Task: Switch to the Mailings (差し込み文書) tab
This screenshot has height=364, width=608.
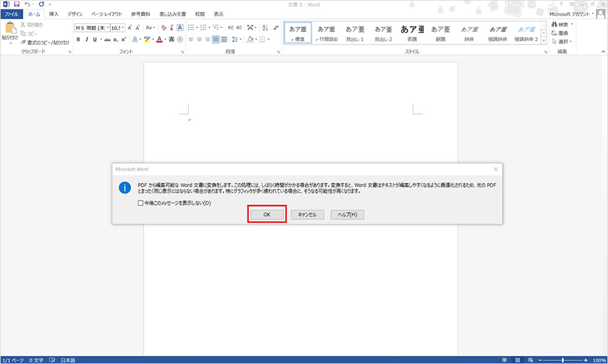Action: pos(172,14)
